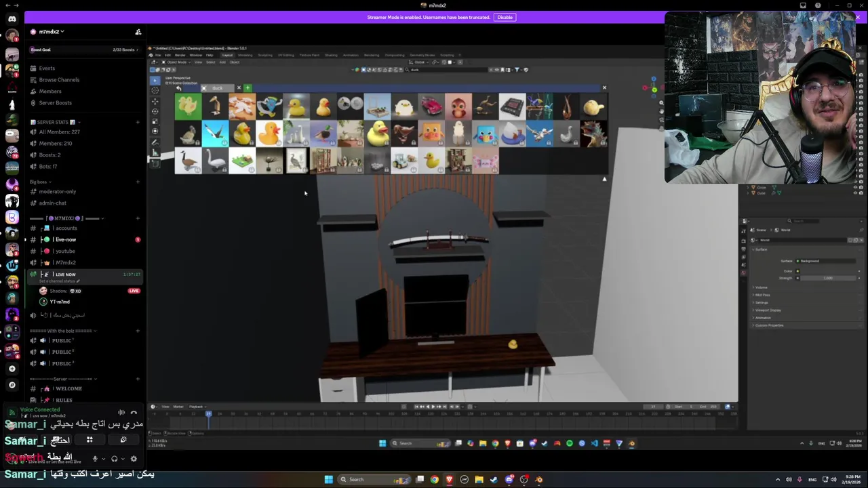Screen dimensions: 868x488
Task: Click the blue current-frame marker on timeline
Action: (208, 413)
